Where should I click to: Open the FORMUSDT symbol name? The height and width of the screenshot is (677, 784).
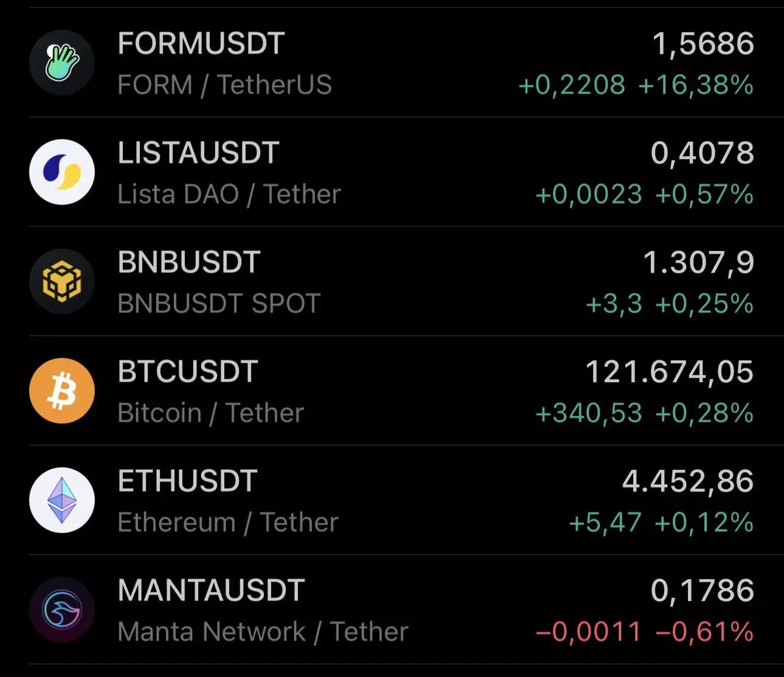(201, 44)
